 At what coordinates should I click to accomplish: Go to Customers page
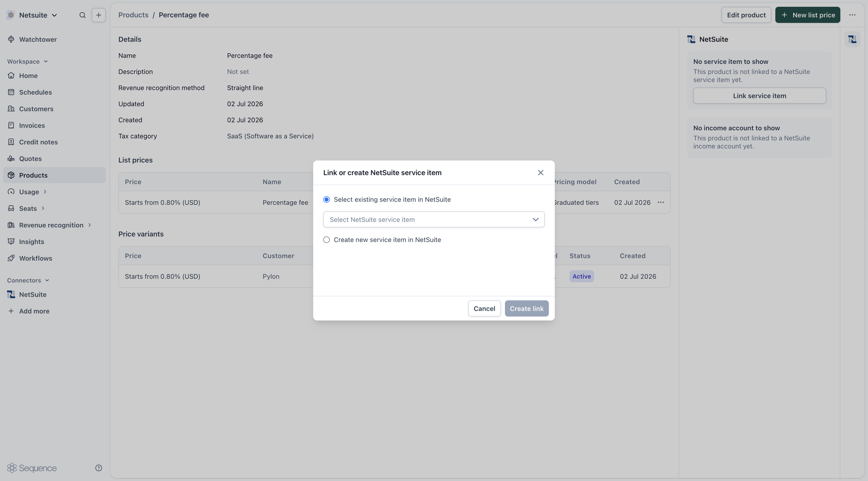pos(36,109)
